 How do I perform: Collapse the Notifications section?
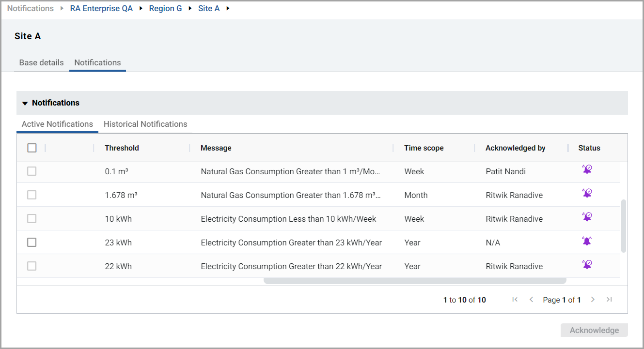coord(25,103)
